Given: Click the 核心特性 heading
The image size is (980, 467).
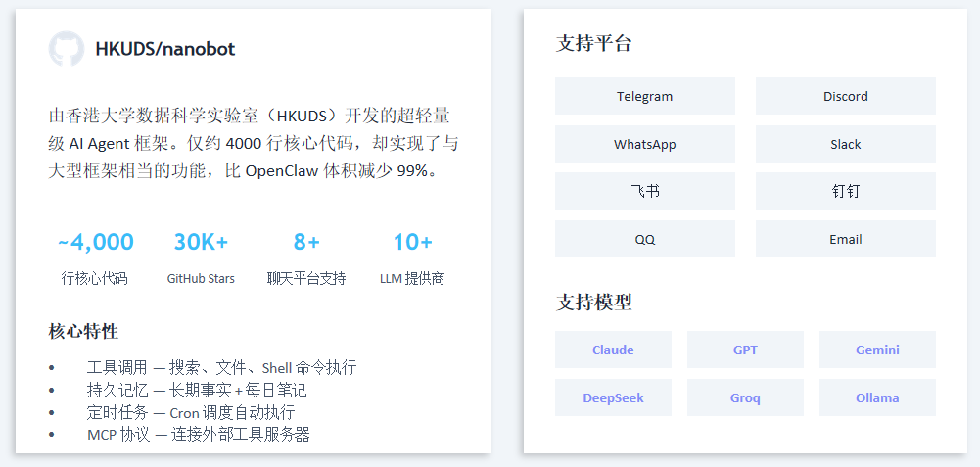Looking at the screenshot, I should pos(83,331).
